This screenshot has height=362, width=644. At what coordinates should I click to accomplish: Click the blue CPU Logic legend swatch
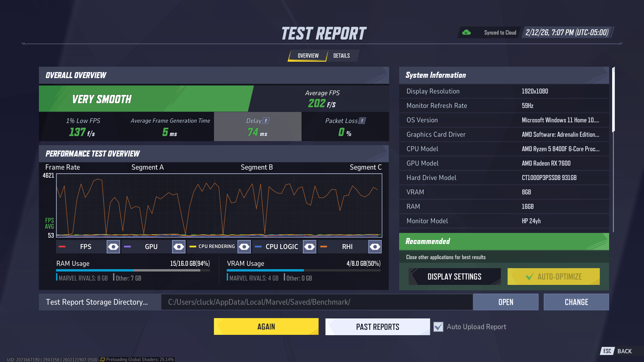click(258, 247)
